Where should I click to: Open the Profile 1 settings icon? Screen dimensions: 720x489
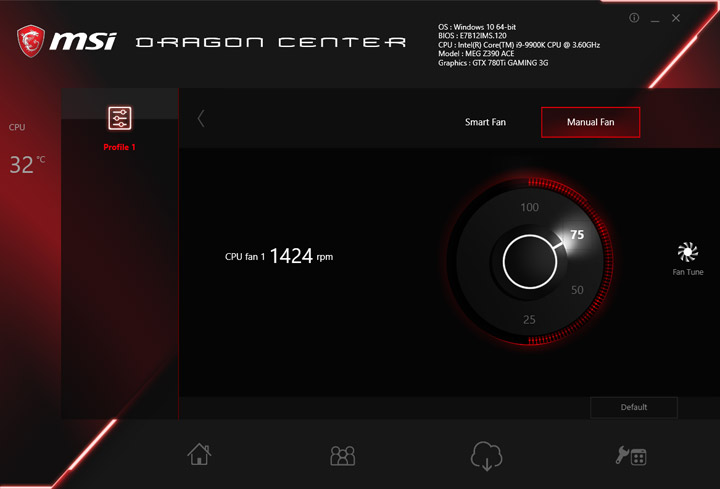click(120, 118)
